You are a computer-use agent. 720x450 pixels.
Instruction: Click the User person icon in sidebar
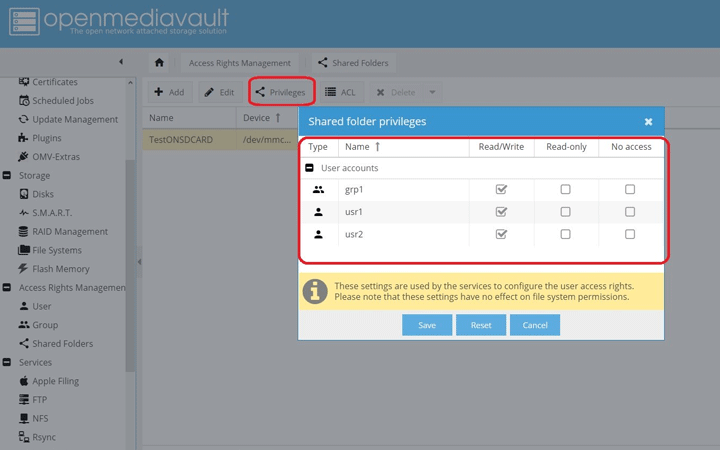(x=24, y=306)
